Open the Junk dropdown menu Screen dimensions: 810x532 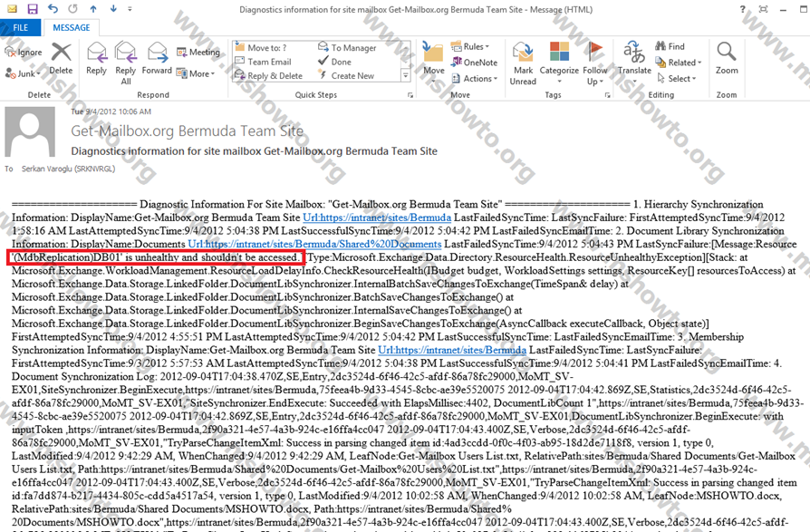tap(23, 73)
